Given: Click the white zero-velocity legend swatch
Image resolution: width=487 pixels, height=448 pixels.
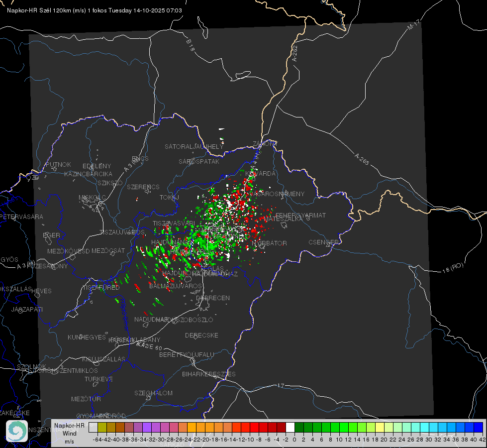Looking at the screenshot, I should pyautogui.click(x=290, y=427).
